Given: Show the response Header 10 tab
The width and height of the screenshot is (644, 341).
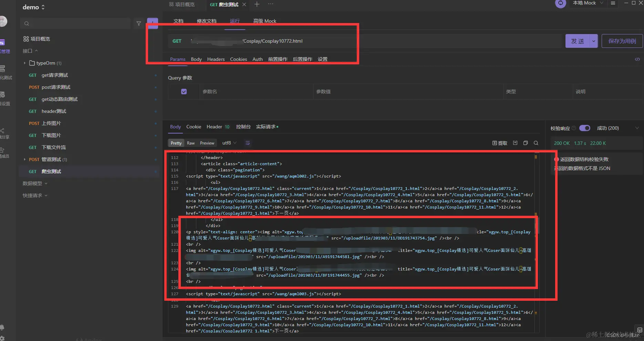Looking at the screenshot, I should point(218,127).
